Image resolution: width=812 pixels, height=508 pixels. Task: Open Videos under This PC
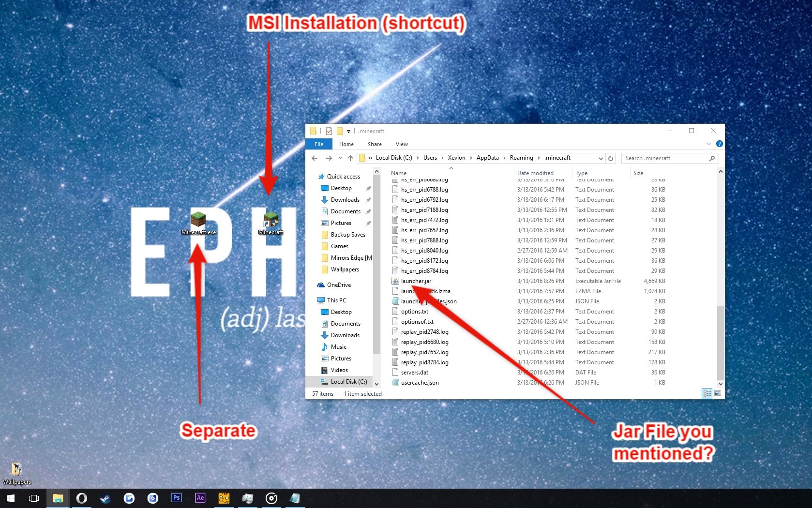pyautogui.click(x=339, y=370)
